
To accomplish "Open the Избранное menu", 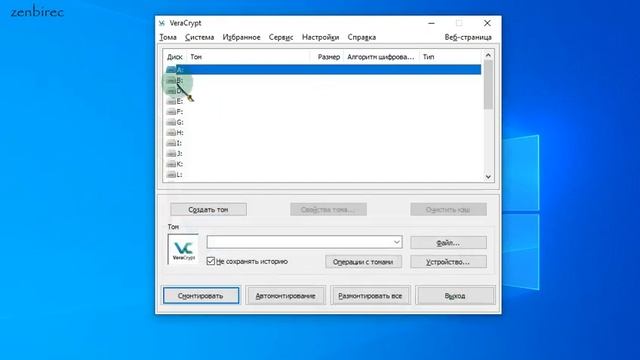I will click(241, 37).
